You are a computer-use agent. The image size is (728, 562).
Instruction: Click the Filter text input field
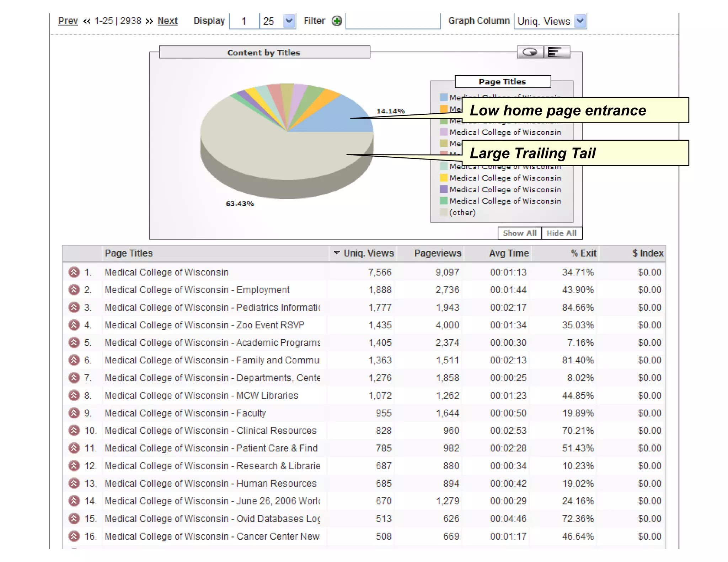393,21
